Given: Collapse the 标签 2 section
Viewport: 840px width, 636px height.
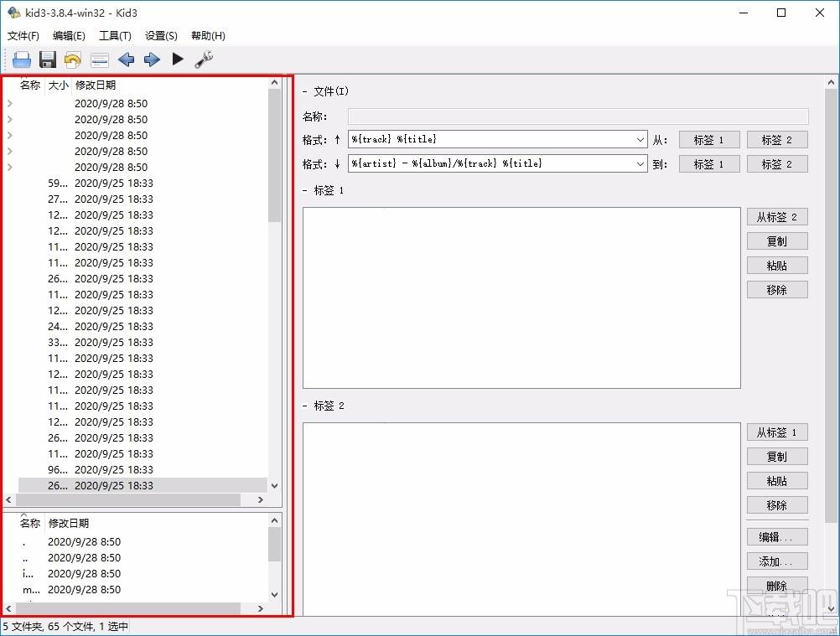Looking at the screenshot, I should (x=305, y=406).
